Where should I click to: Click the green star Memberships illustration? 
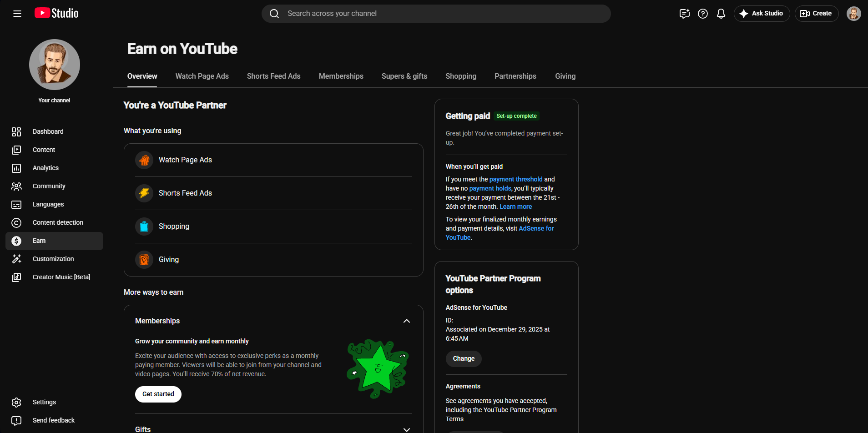378,368
